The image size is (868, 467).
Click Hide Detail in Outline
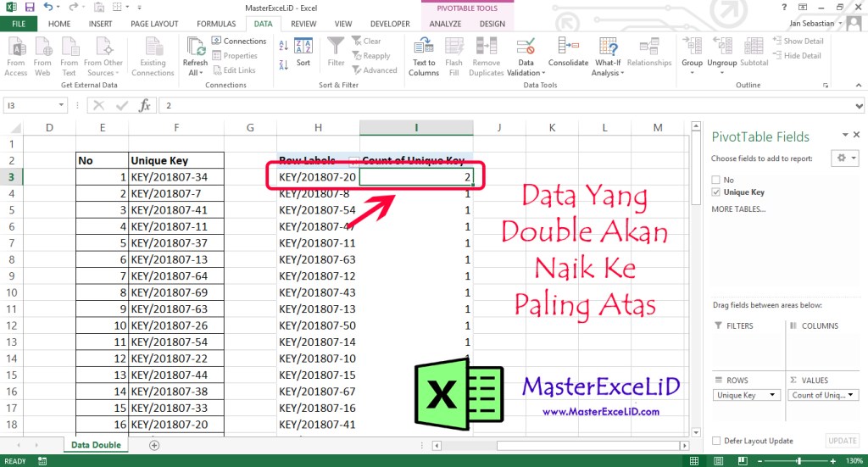797,55
